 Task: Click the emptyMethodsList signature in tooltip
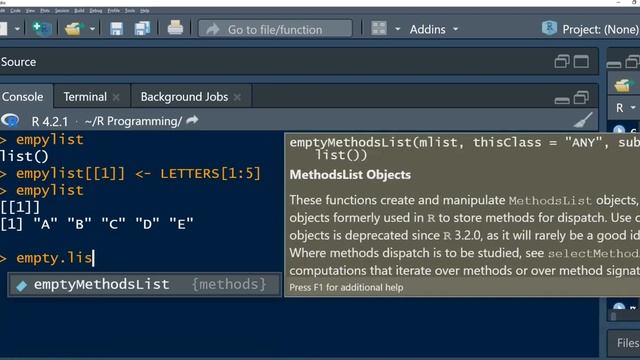click(x=464, y=149)
